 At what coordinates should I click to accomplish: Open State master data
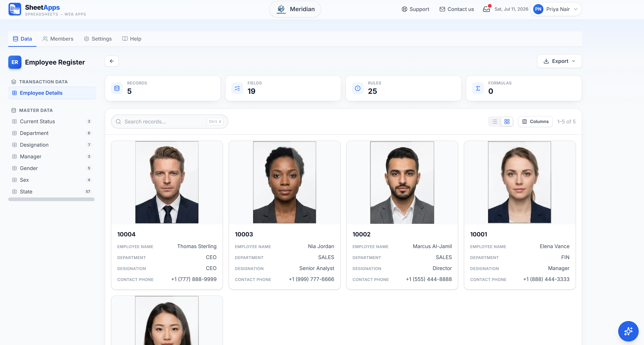(x=52, y=192)
